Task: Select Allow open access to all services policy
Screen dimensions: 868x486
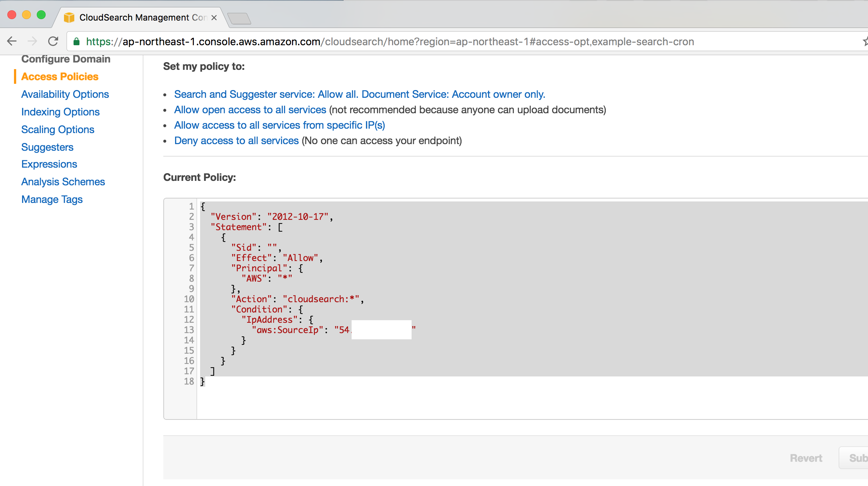Action: (x=250, y=110)
